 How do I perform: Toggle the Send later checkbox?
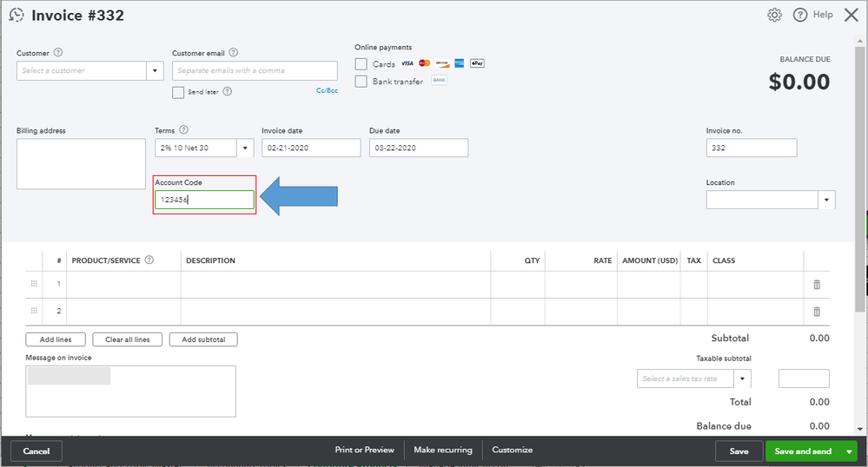[178, 92]
